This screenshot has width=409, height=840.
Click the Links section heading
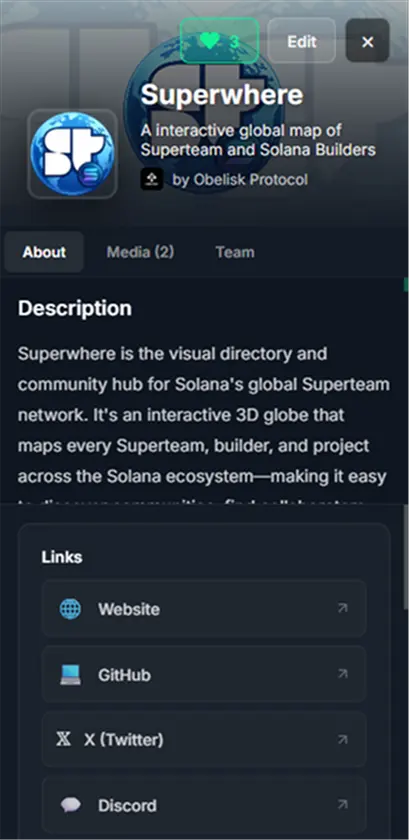point(62,557)
